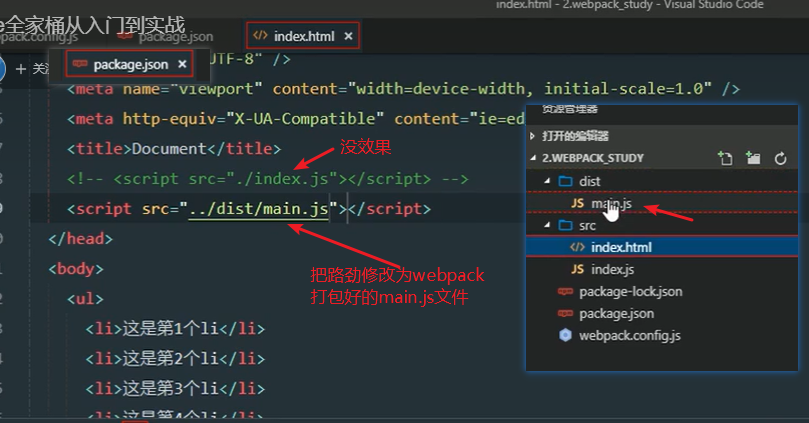Click the viewport meta tag line
The height and width of the screenshot is (423, 809).
[403, 89]
